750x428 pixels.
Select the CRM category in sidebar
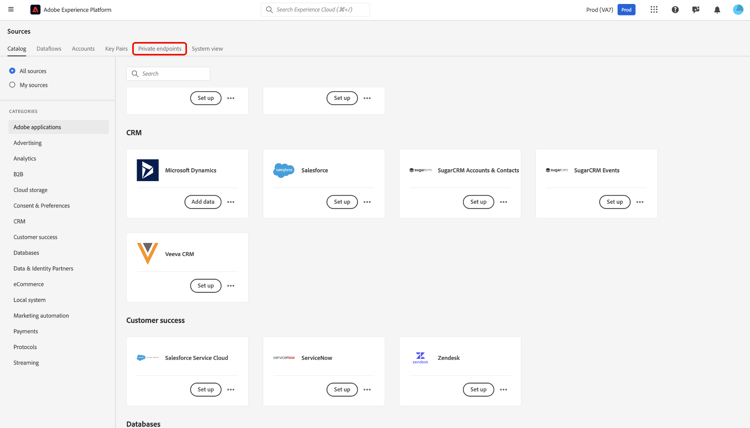[19, 221]
